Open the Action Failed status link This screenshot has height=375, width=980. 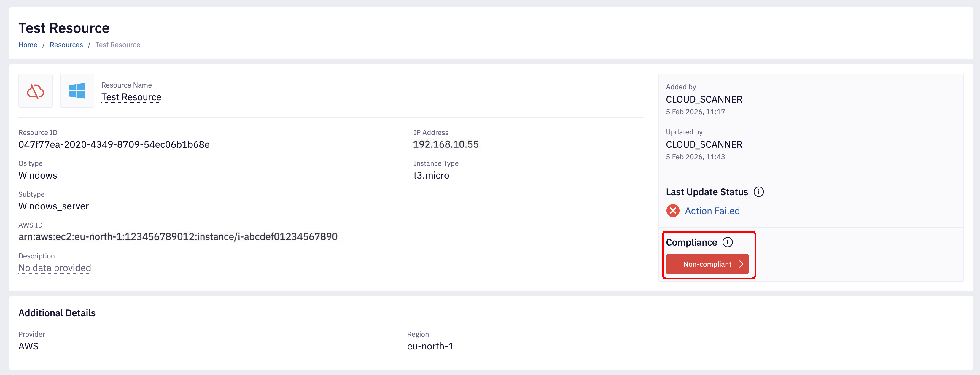[712, 211]
